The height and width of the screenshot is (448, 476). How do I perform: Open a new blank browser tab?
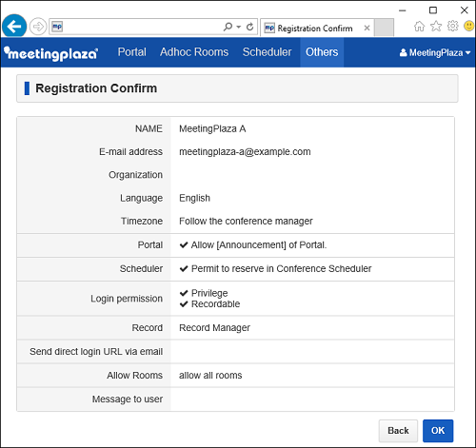(x=384, y=28)
